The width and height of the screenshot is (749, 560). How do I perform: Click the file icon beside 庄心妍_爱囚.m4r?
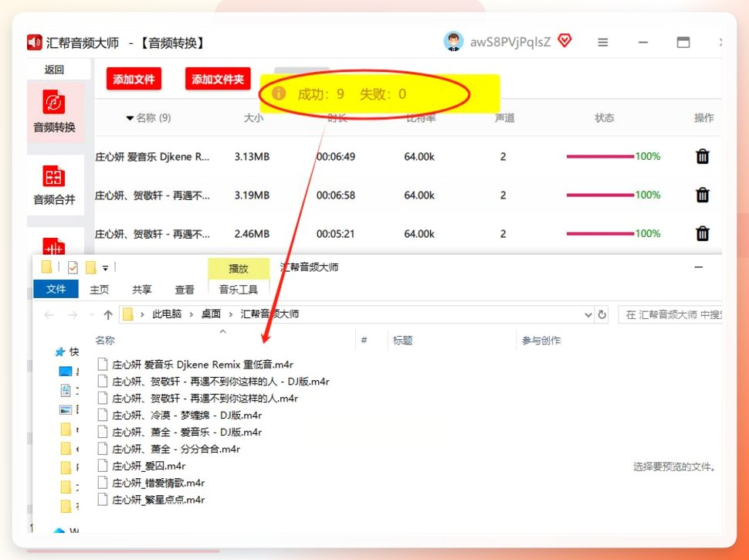[102, 466]
